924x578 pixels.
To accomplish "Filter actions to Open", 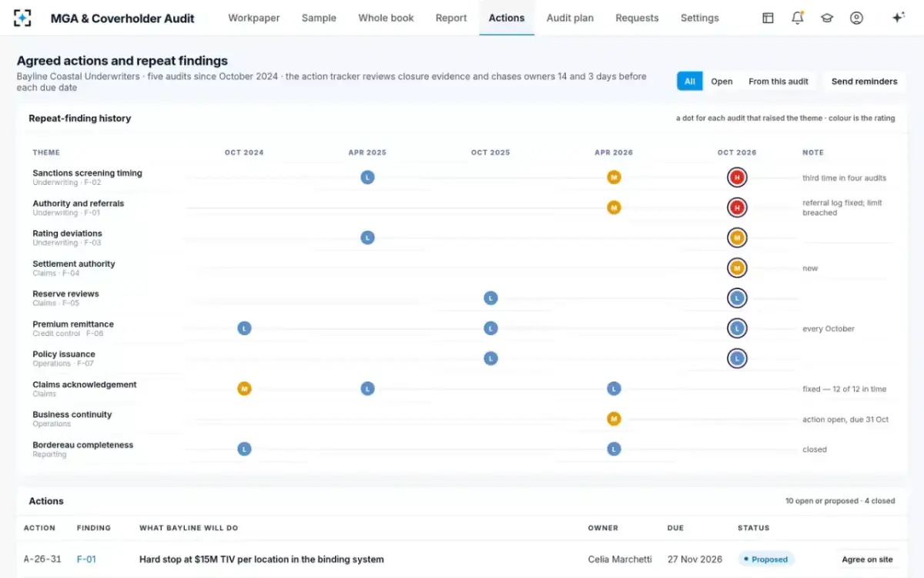I will click(721, 81).
